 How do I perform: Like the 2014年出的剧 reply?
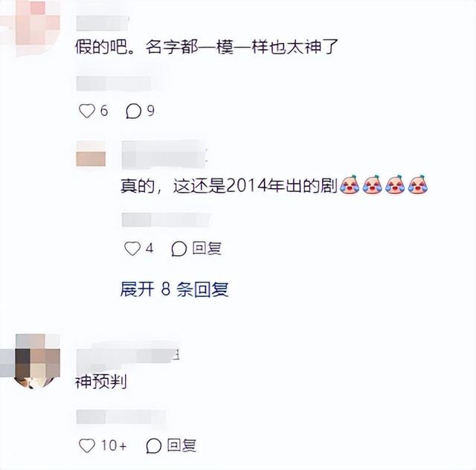point(132,248)
